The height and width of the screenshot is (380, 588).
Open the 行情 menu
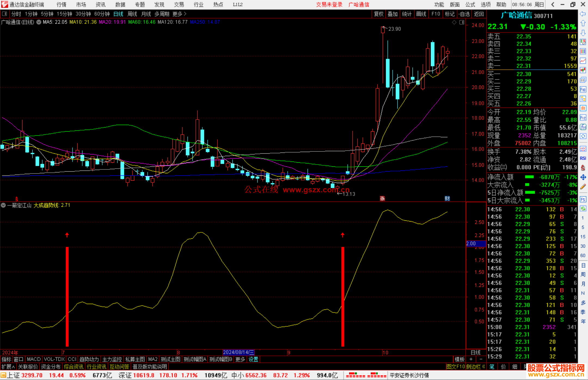point(62,4)
